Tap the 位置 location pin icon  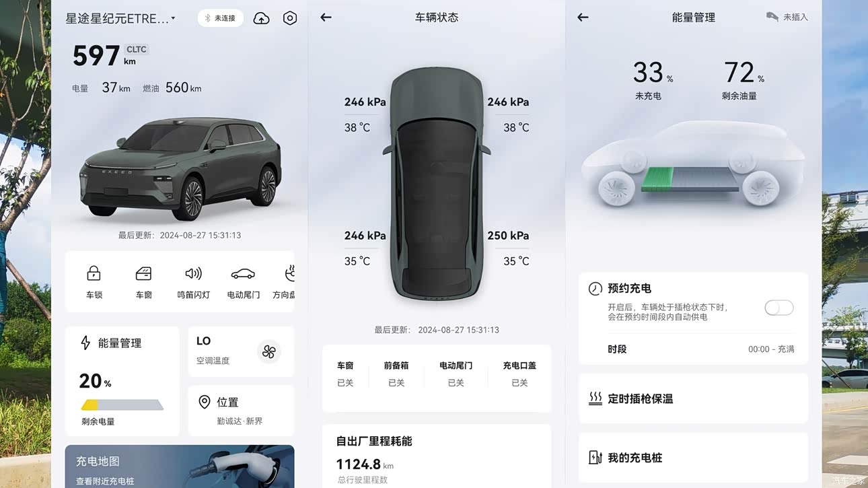click(x=205, y=403)
